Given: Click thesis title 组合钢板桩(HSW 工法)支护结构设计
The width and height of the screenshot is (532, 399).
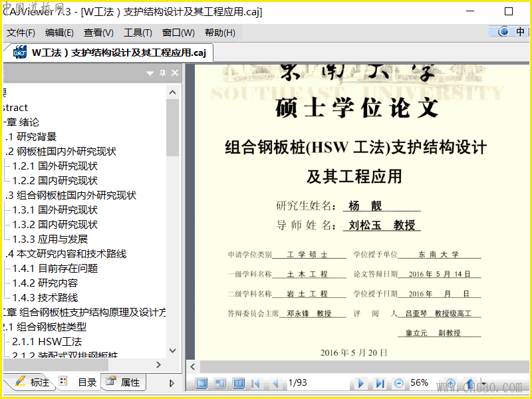Looking at the screenshot, I should coord(356,147).
